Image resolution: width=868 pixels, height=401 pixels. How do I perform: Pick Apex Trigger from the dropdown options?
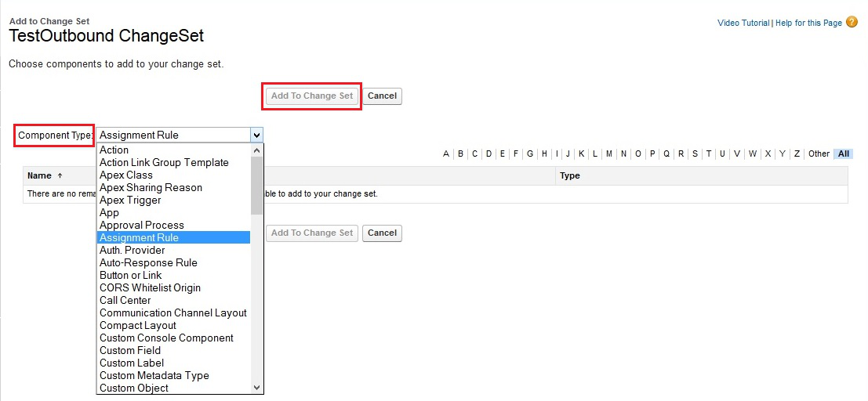(x=130, y=200)
